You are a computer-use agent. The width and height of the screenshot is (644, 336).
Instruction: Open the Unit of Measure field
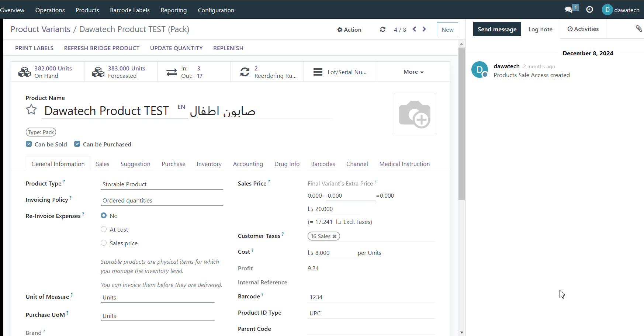(x=157, y=297)
